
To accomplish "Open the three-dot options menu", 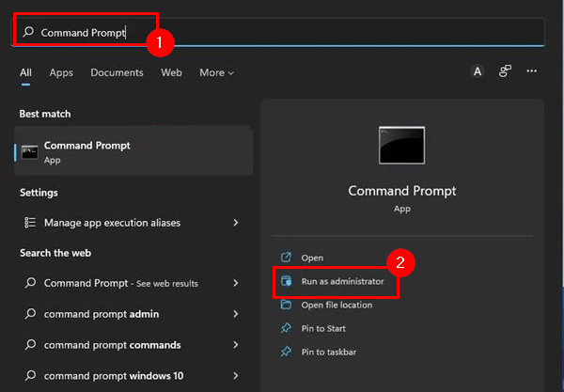I will point(532,71).
